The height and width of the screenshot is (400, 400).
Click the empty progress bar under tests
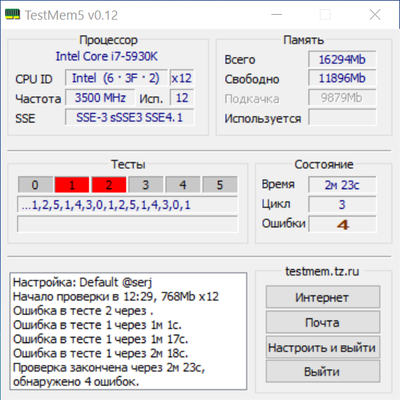128,224
